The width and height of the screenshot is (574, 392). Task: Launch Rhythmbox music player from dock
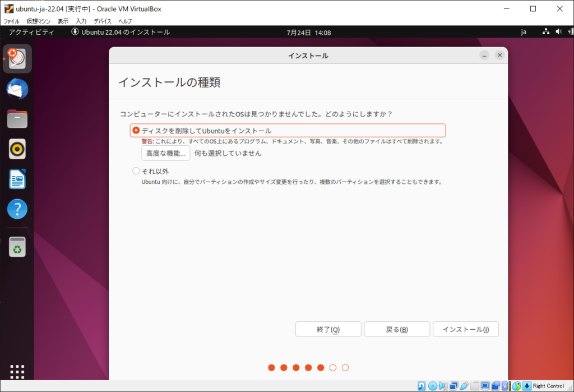point(17,149)
